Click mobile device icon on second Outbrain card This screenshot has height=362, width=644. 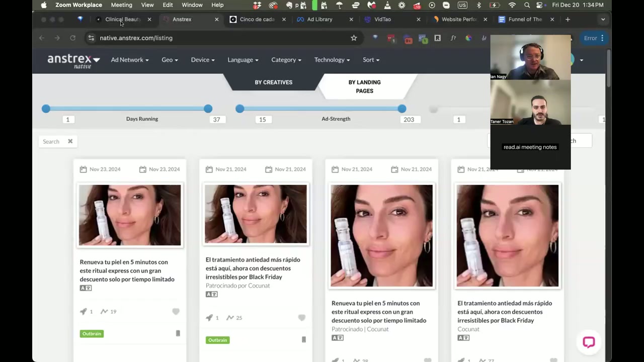point(303,340)
